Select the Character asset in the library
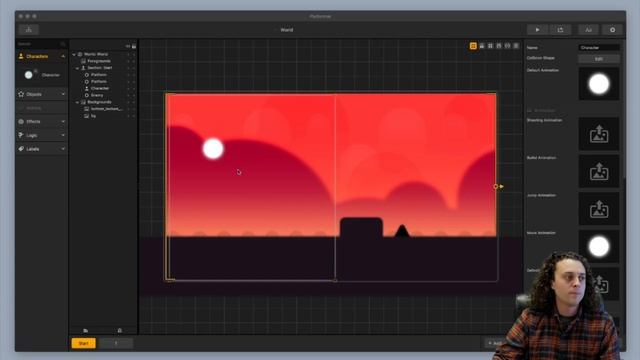This screenshot has height=360, width=640. (x=42, y=75)
